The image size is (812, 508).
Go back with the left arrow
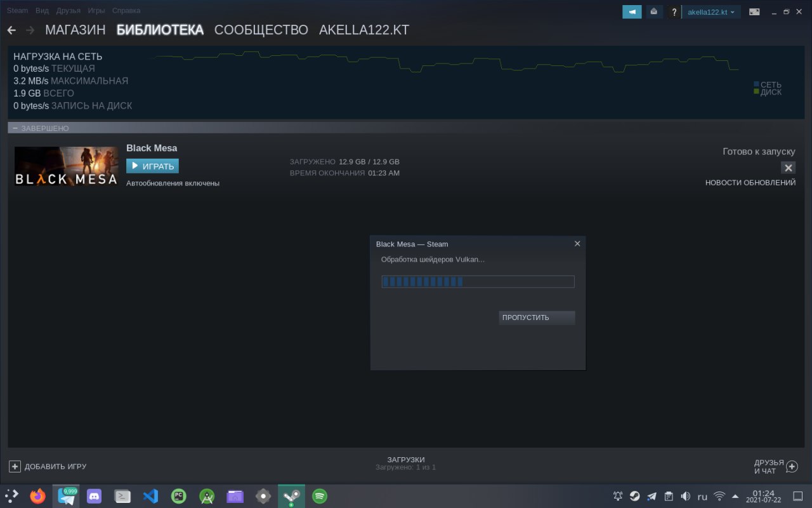pos(11,30)
